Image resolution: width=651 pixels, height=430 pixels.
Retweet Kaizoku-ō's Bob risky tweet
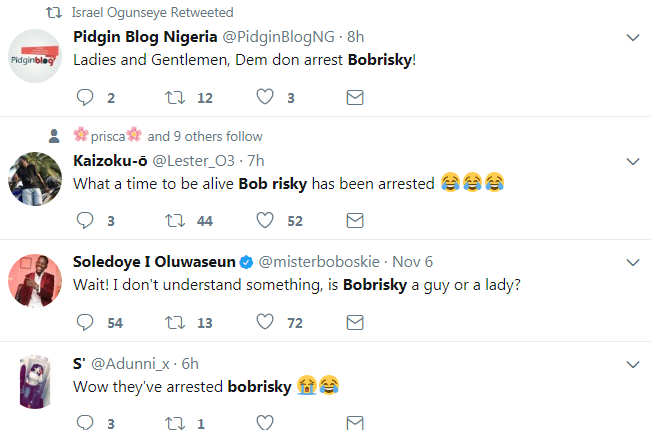[x=174, y=220]
